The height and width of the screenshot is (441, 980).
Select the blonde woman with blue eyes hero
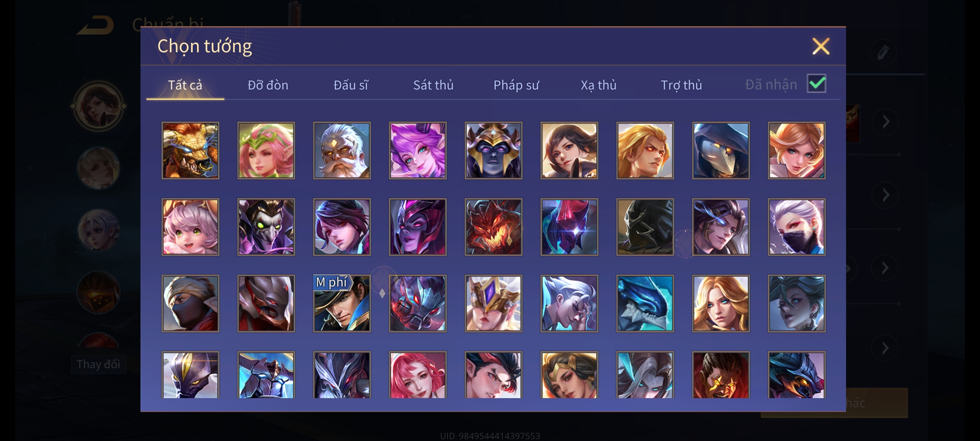[721, 303]
